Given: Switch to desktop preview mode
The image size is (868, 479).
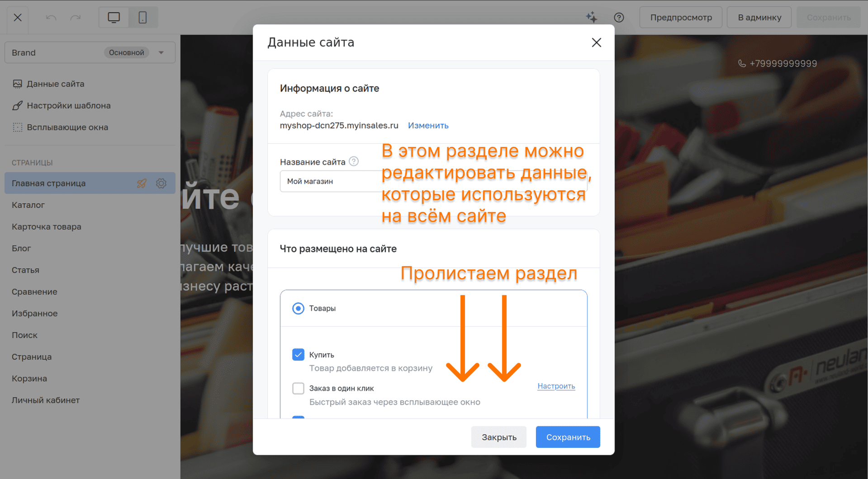Looking at the screenshot, I should coord(114,18).
